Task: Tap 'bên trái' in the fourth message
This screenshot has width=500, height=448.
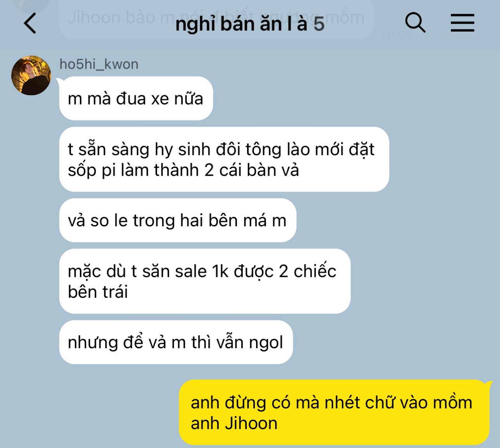Action: 98,292
